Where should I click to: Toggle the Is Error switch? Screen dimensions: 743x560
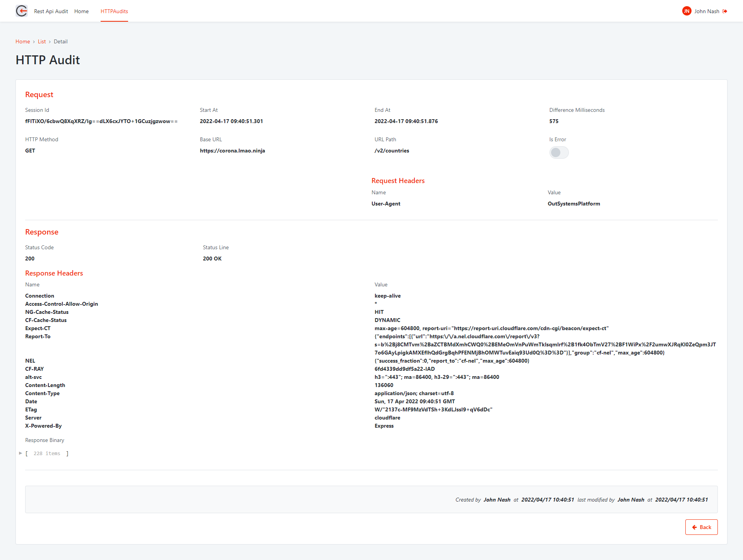(559, 152)
